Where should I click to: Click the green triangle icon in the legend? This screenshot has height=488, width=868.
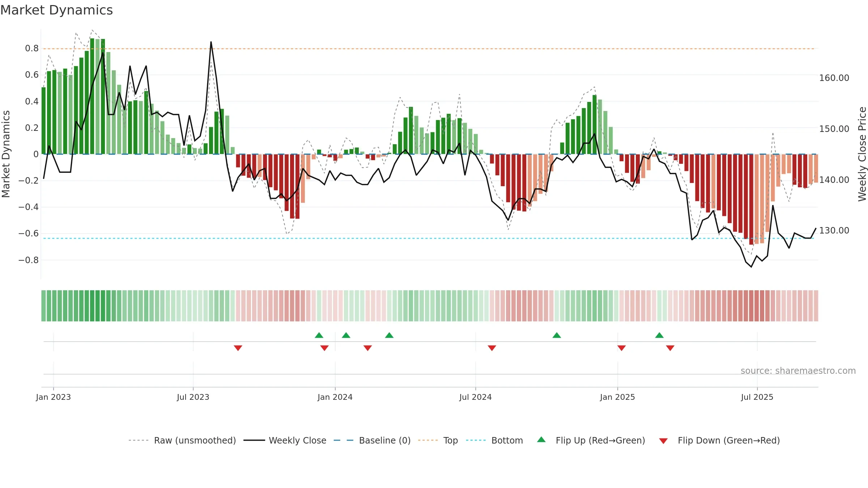click(x=541, y=440)
